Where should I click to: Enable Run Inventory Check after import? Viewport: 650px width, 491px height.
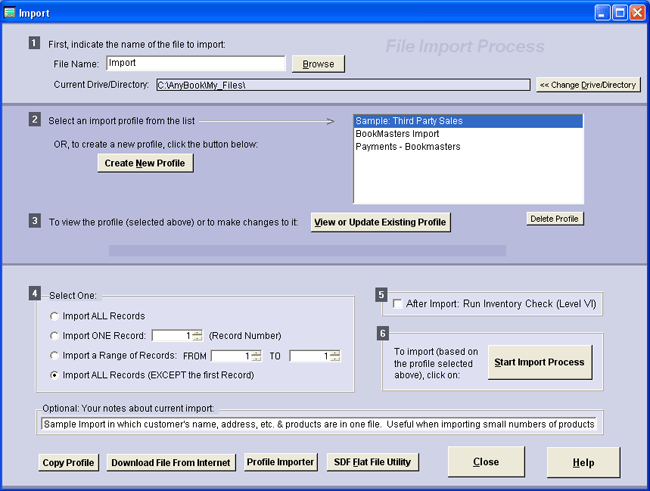[399, 304]
